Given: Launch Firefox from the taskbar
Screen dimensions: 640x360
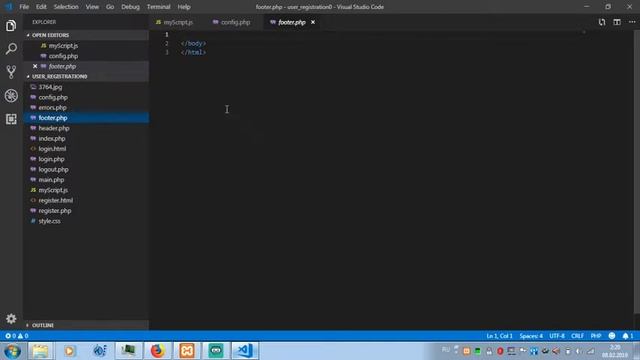Looking at the screenshot, I should pyautogui.click(x=157, y=351).
